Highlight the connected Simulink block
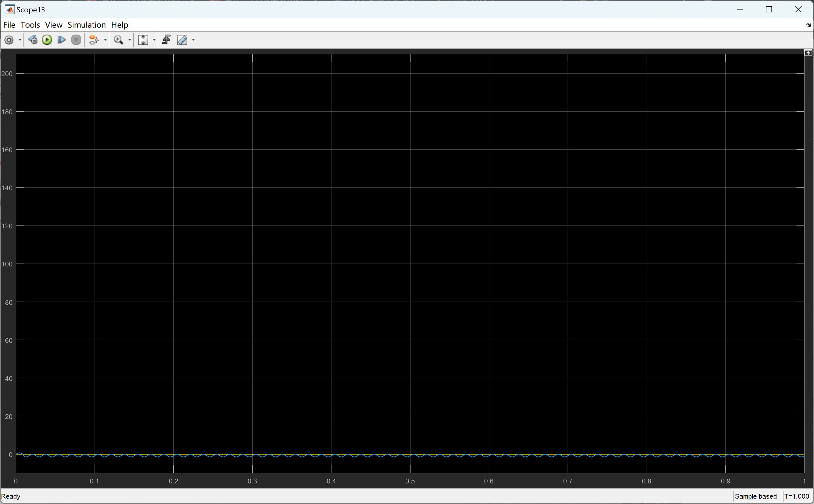 (x=94, y=40)
